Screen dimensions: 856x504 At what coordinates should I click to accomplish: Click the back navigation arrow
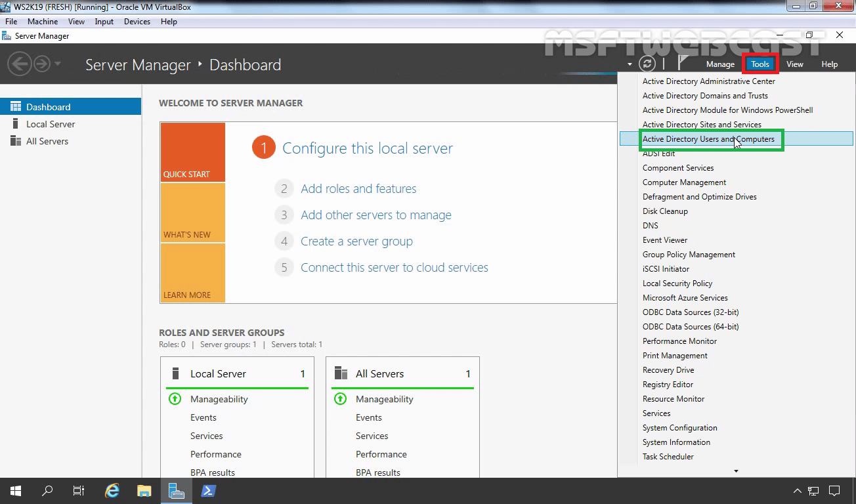(x=20, y=64)
